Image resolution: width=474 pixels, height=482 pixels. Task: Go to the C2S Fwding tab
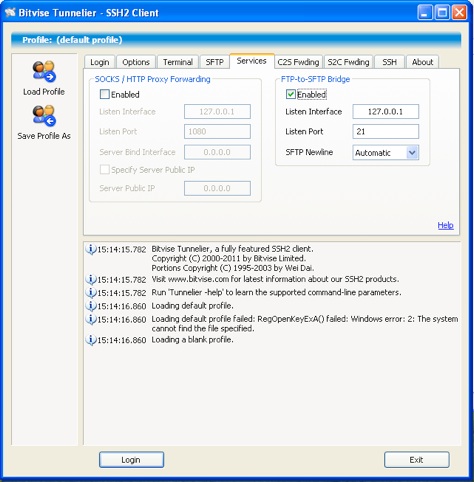pos(298,62)
